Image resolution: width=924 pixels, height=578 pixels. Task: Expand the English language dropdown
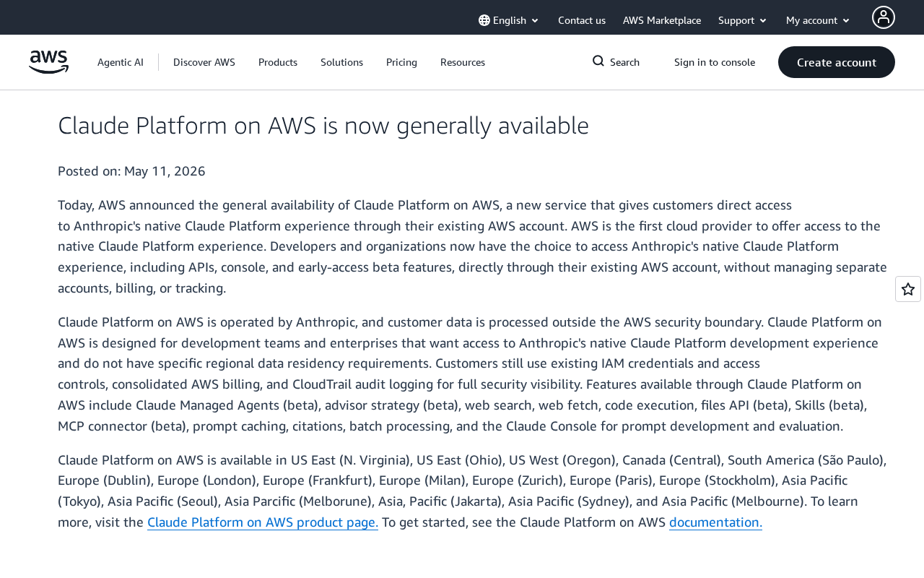pyautogui.click(x=509, y=20)
